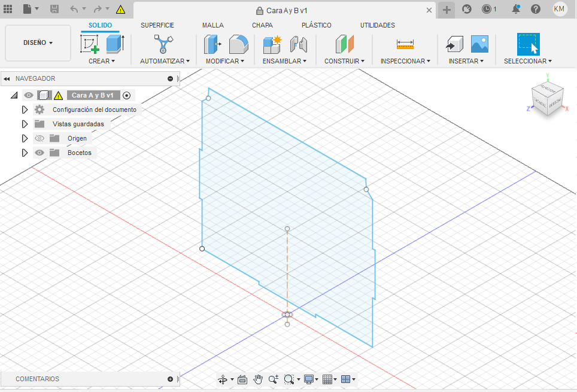Undo the last action
577x392 pixels.
point(74,9)
